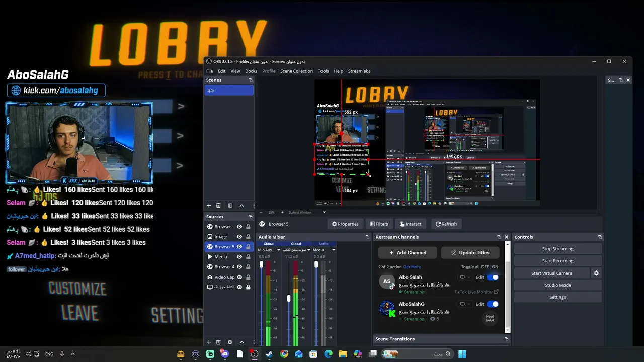Zoom in the preview with plus icon
The height and width of the screenshot is (362, 644).
(282, 212)
